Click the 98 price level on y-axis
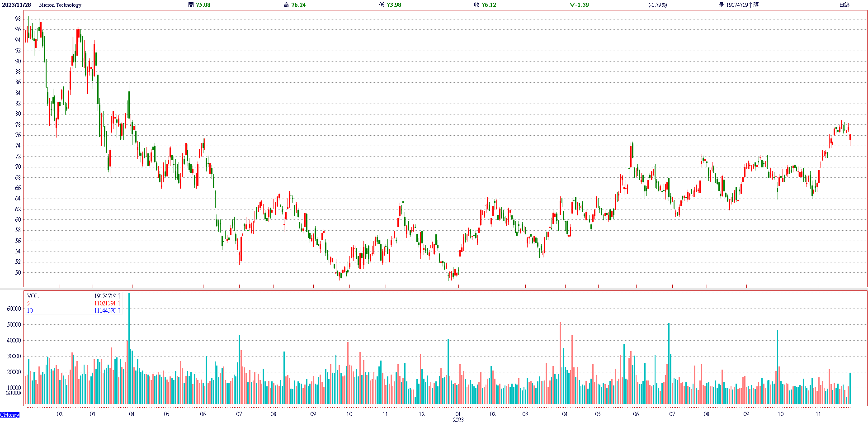868x423 pixels. click(x=18, y=19)
